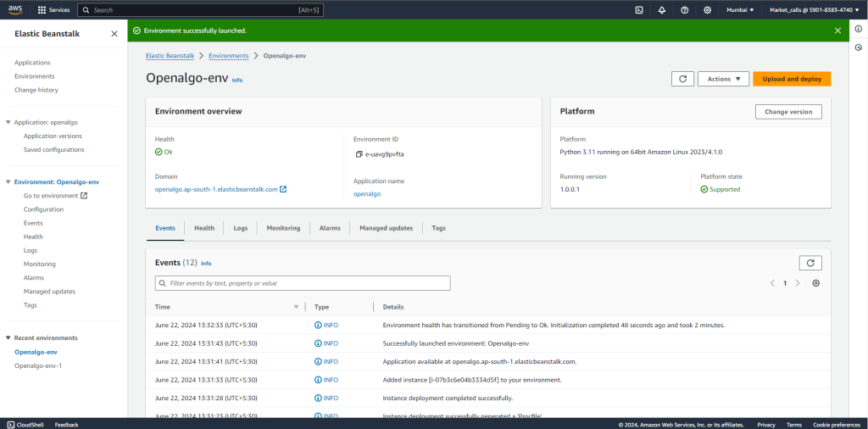Image resolution: width=868 pixels, height=429 pixels.
Task: Collapse the Recent environments section
Action: point(8,337)
